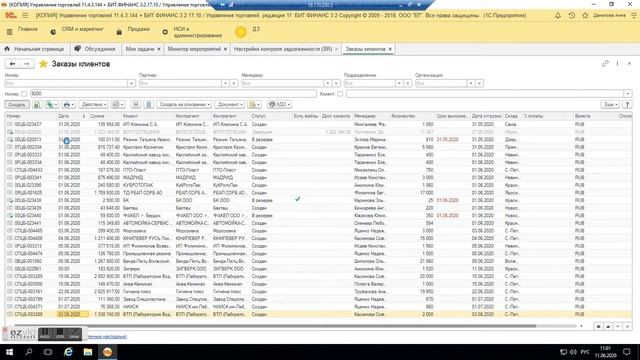Go forward with the right arrow button
The width and height of the screenshot is (640, 360).
(27, 64)
